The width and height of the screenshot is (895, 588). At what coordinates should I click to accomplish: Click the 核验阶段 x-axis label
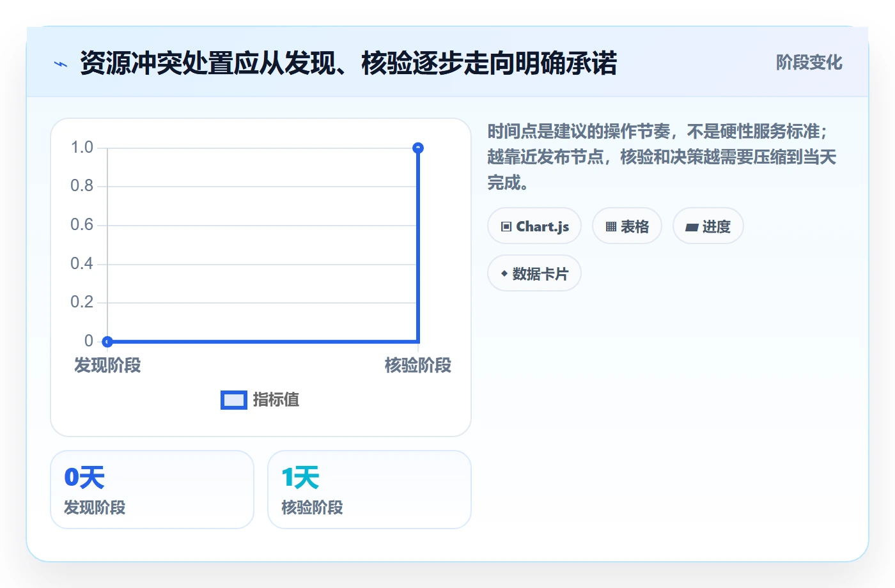(x=418, y=366)
